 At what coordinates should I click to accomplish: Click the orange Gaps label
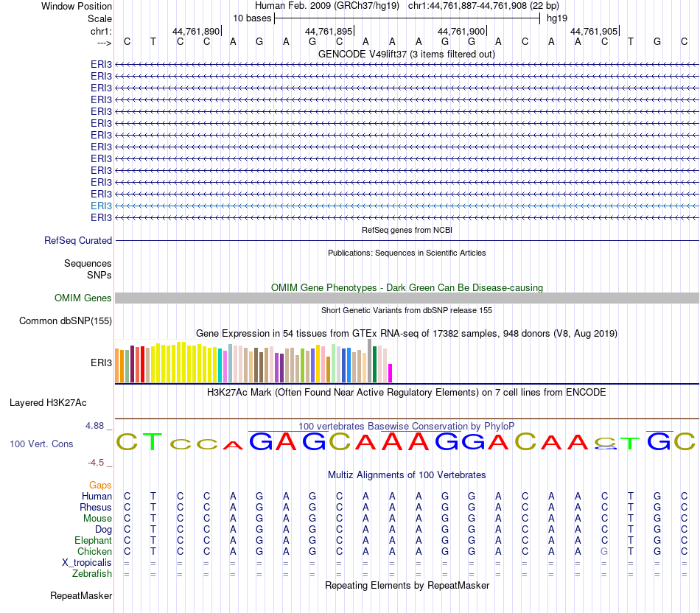(x=100, y=485)
